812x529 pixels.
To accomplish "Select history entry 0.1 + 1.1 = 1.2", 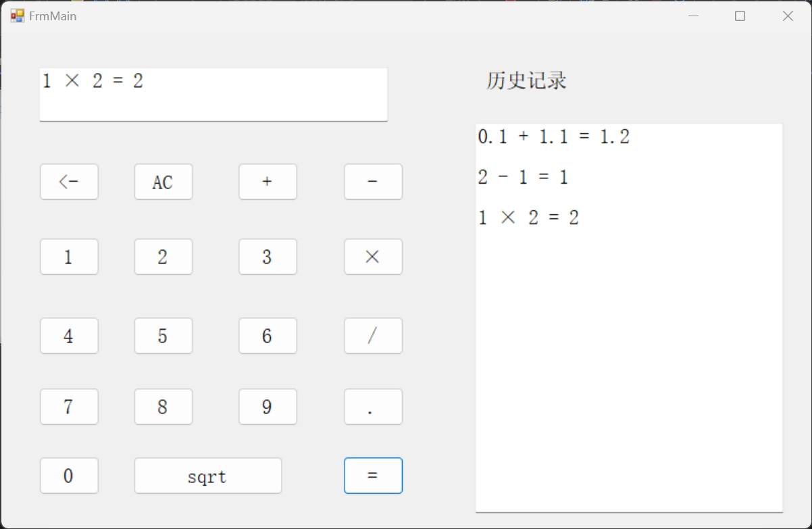I will [553, 137].
